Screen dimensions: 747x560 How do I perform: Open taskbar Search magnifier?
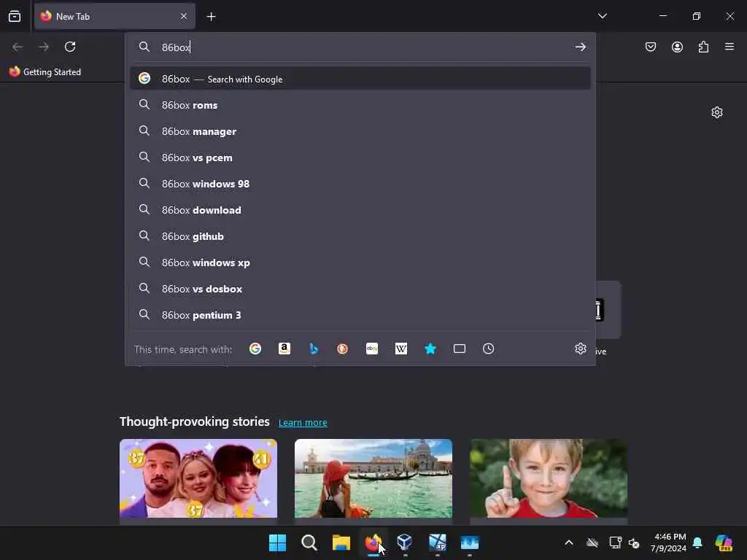309,542
